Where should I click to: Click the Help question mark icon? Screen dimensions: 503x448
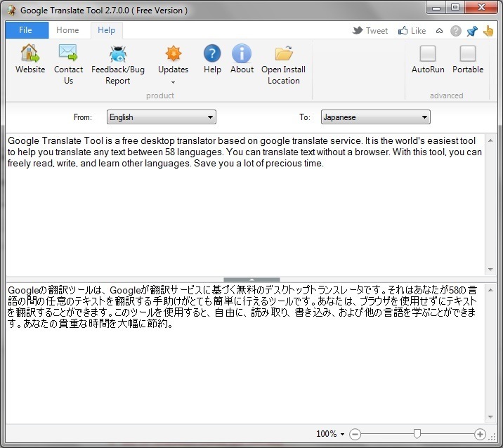pos(212,54)
